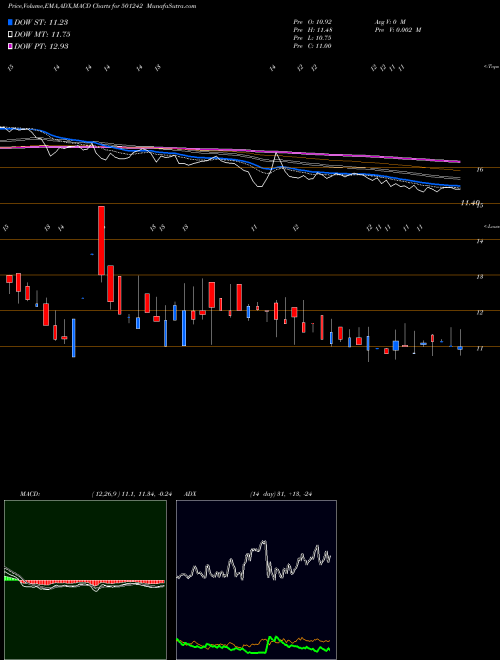The width and height of the screenshot is (500, 660).
Task: Select the 'DOW MT: 11.75' legend label
Action: click(x=42, y=35)
